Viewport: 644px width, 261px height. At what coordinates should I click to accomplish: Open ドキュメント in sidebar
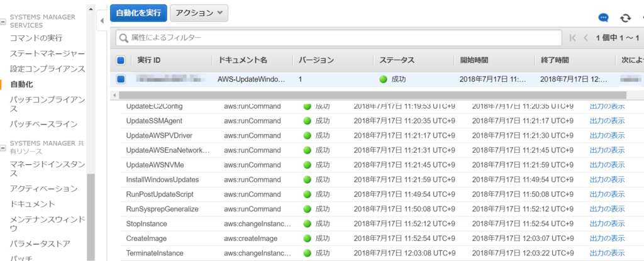(x=33, y=204)
